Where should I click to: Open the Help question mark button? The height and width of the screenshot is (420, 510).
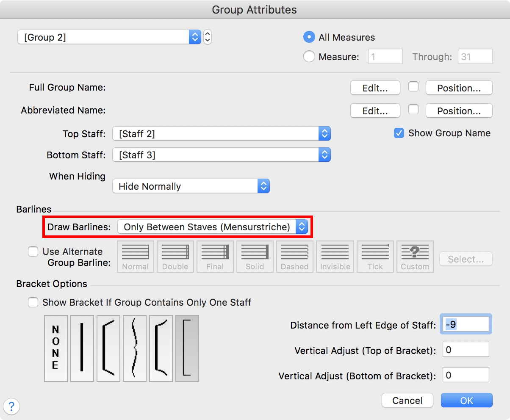[11, 407]
